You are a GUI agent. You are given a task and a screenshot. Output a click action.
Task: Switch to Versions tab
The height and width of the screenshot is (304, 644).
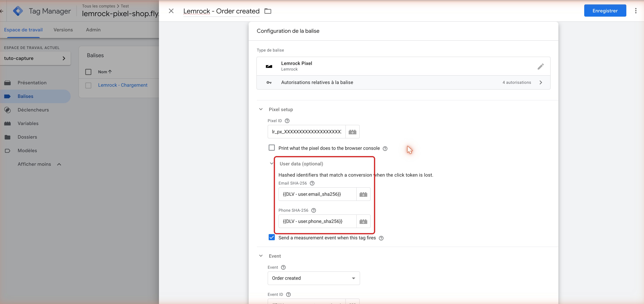click(x=63, y=30)
